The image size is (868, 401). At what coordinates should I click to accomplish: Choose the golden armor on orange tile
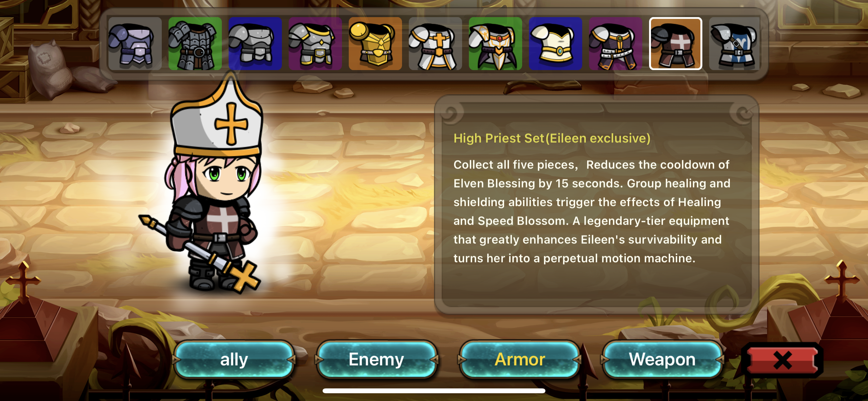(x=375, y=44)
